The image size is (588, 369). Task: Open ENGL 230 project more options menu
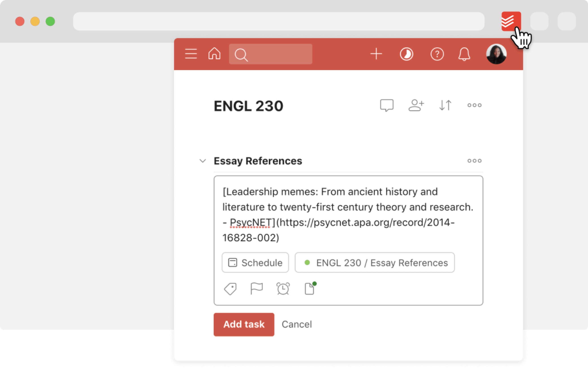pos(474,105)
